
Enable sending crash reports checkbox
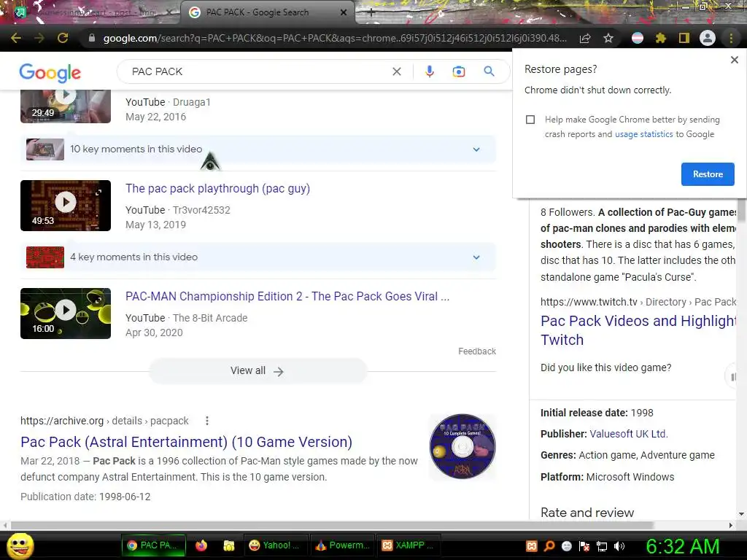click(x=530, y=120)
